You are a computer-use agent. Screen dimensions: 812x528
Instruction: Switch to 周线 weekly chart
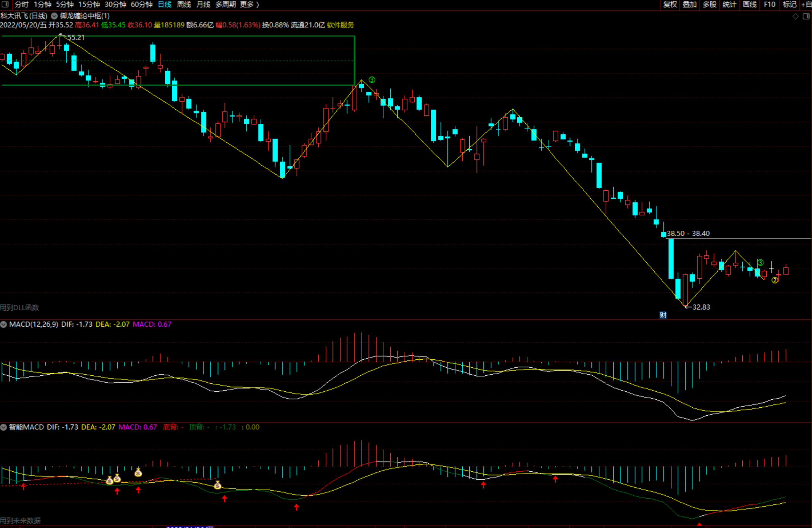pyautogui.click(x=184, y=5)
